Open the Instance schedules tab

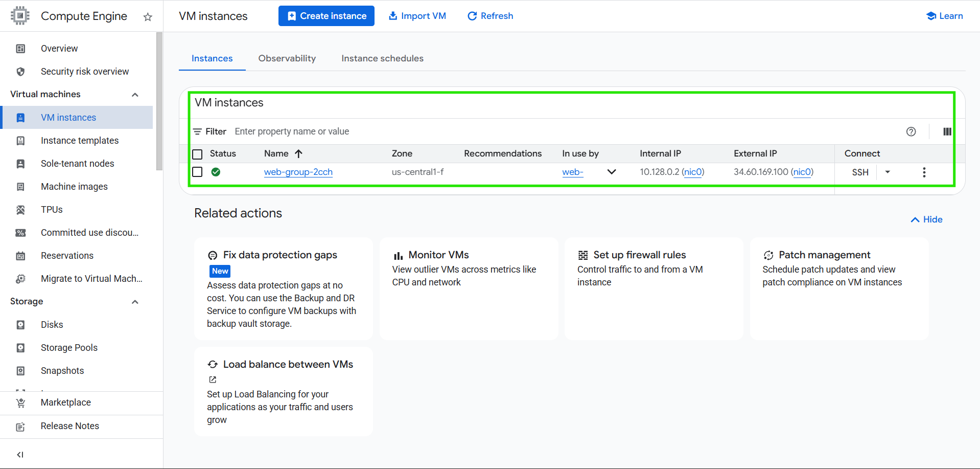pyautogui.click(x=382, y=58)
